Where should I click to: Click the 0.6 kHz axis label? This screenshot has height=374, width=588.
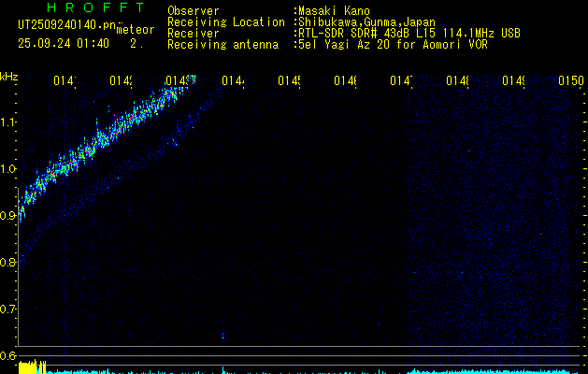pyautogui.click(x=7, y=355)
